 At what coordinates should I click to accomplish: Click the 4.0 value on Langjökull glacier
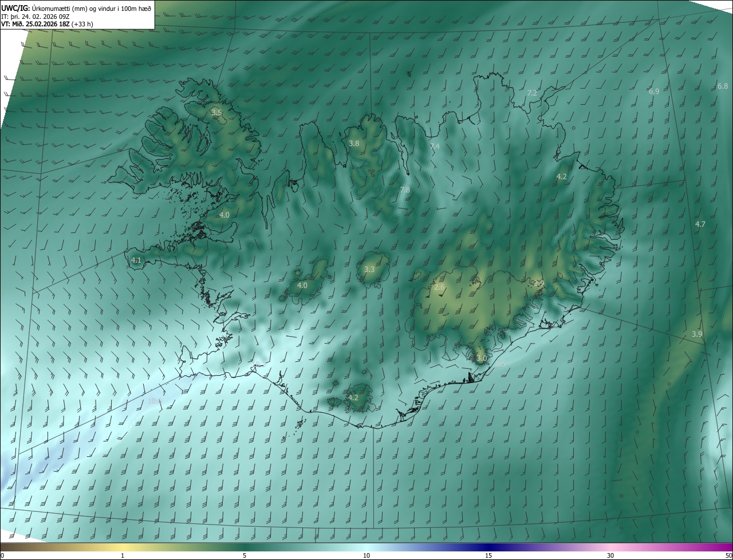302,285
